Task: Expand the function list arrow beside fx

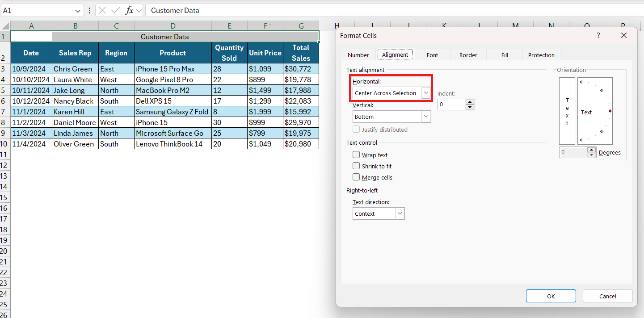Action: point(139,10)
